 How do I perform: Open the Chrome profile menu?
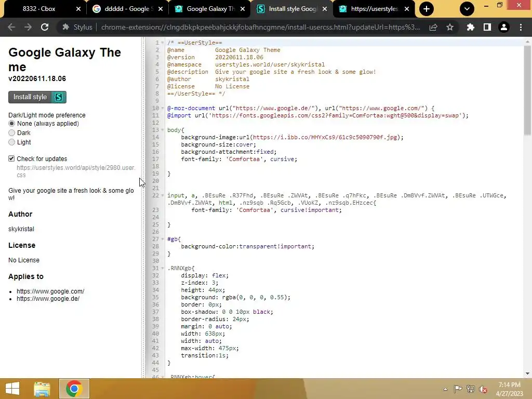click(504, 27)
